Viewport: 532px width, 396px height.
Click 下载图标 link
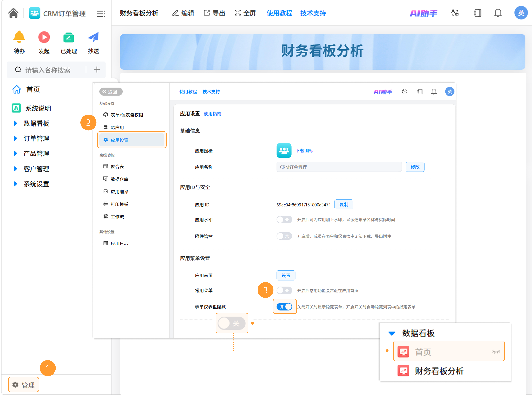pos(304,151)
